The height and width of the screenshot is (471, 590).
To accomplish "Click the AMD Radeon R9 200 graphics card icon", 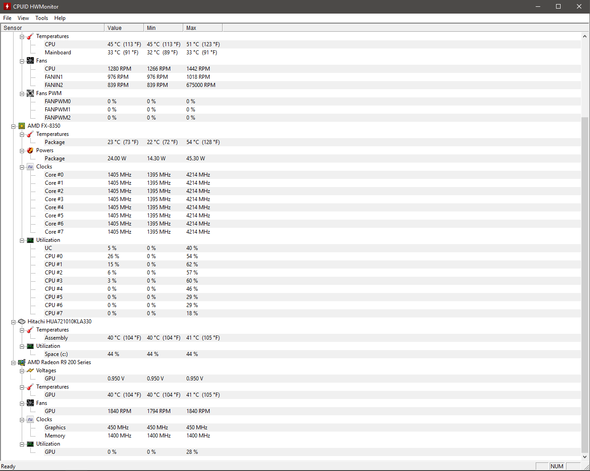I will coord(22,362).
